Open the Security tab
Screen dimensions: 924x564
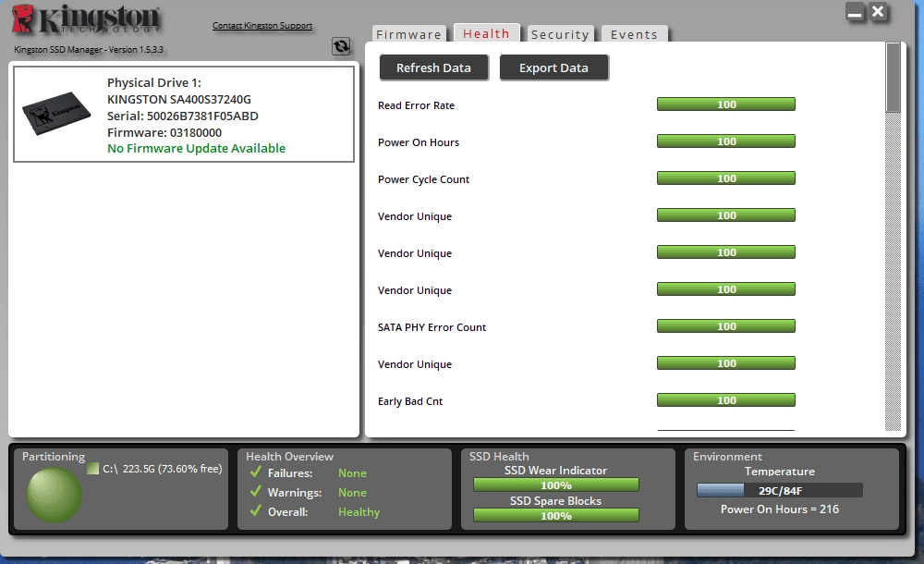coord(560,34)
